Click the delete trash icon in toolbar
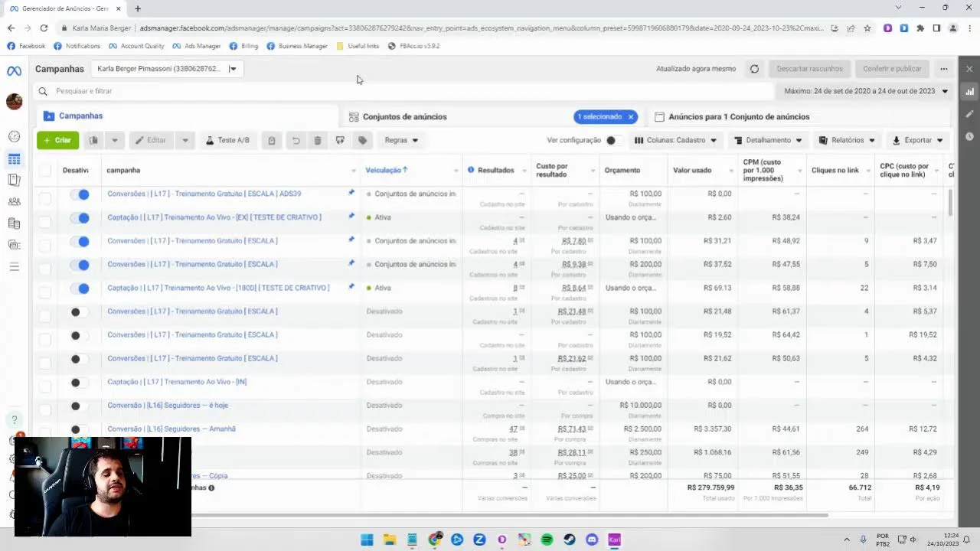This screenshot has height=551, width=980. coord(318,141)
